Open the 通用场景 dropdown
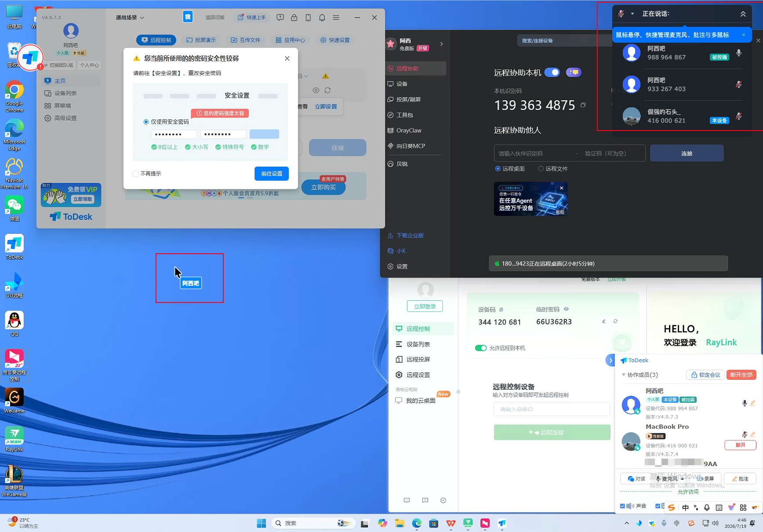 tap(130, 18)
